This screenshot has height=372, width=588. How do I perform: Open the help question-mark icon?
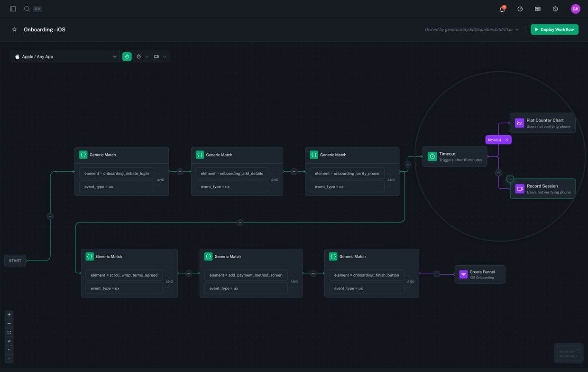click(x=555, y=9)
